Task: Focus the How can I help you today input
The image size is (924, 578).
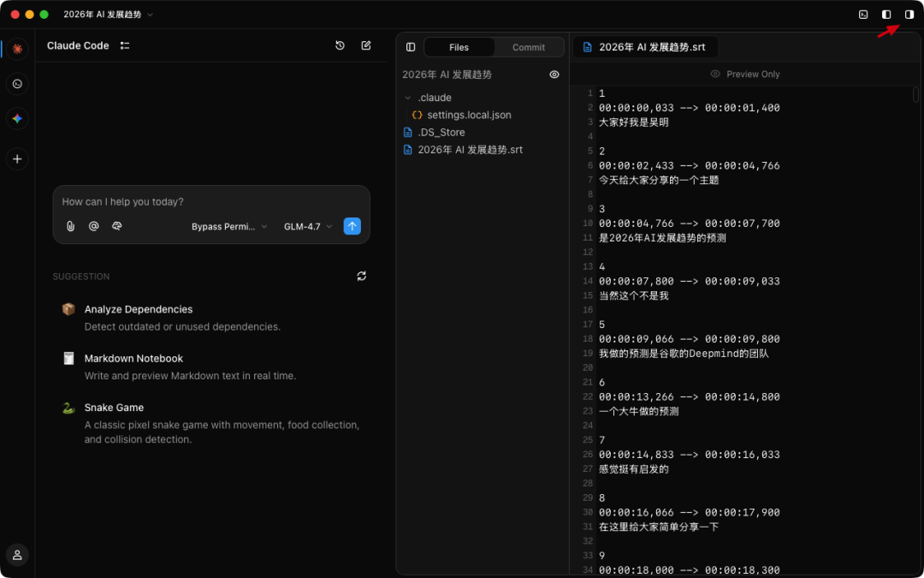Action: tap(211, 202)
